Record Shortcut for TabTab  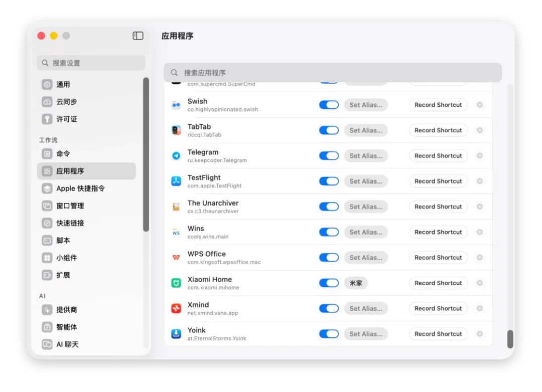coord(438,130)
